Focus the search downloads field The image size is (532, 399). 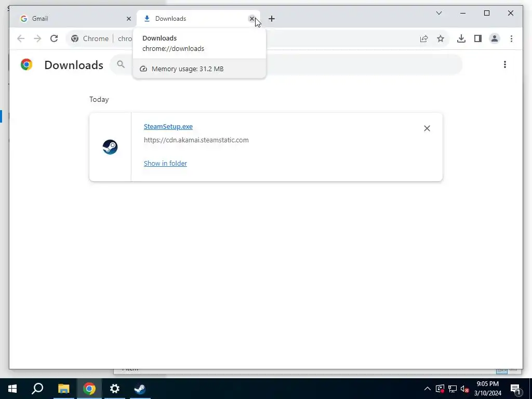coord(286,64)
